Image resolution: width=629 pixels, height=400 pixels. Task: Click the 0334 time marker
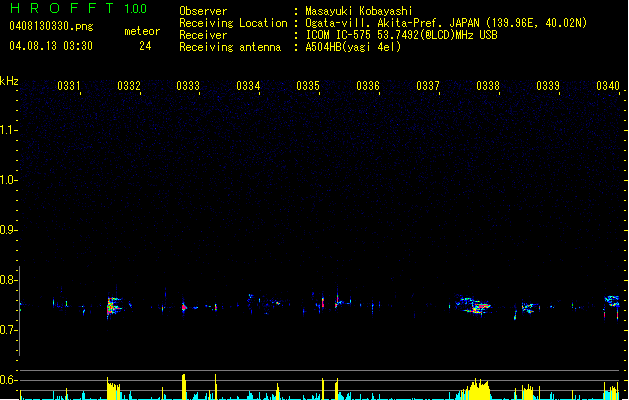[248, 85]
